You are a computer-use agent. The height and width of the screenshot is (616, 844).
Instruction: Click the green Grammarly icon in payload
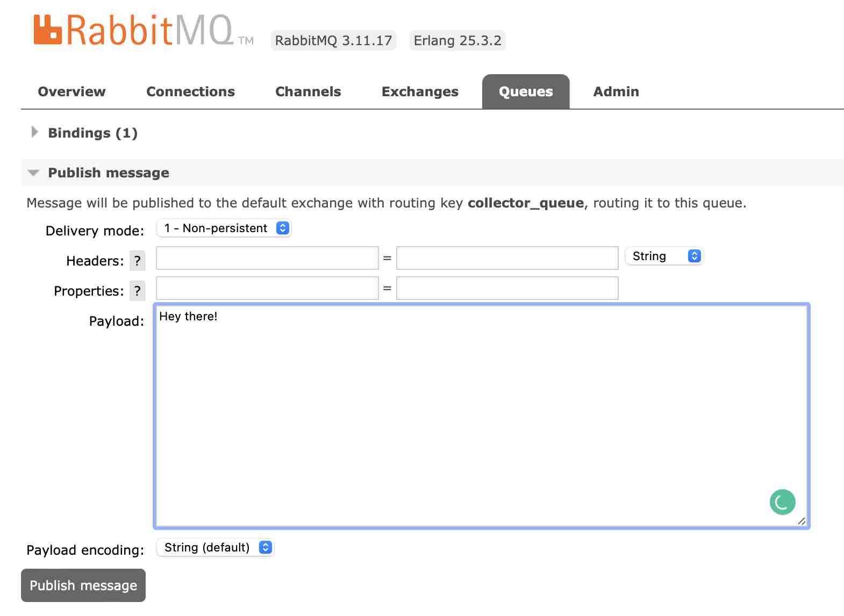[782, 502]
